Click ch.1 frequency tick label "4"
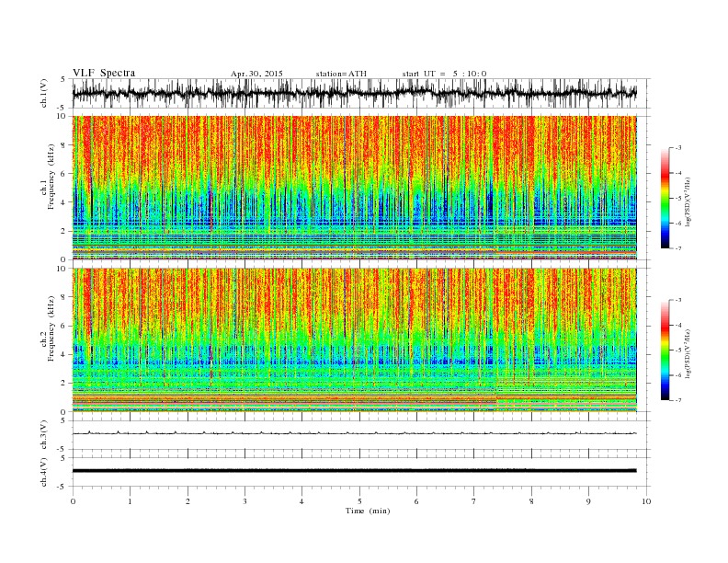The width and height of the screenshot is (728, 563). pos(64,202)
